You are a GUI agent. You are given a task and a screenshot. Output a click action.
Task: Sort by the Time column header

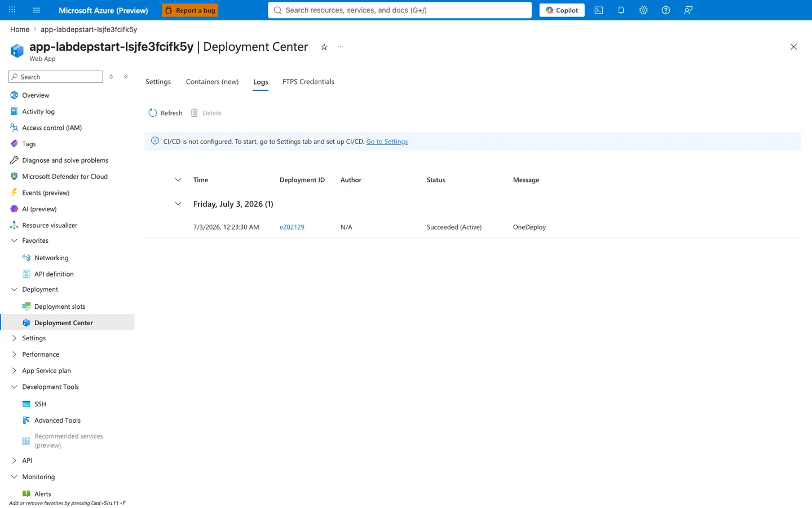coord(201,180)
